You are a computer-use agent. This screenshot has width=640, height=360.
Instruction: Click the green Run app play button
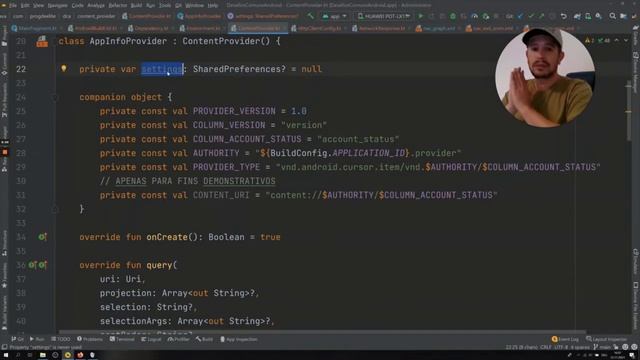click(x=421, y=16)
